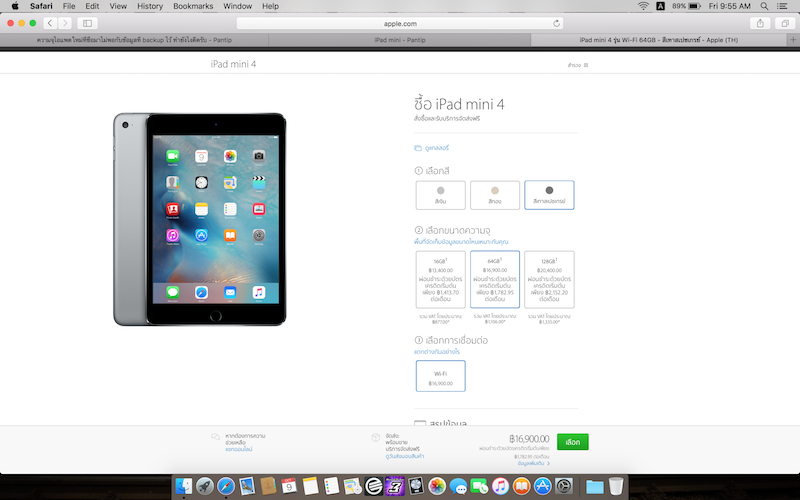Go forward with Safari's forward arrow

coord(65,23)
